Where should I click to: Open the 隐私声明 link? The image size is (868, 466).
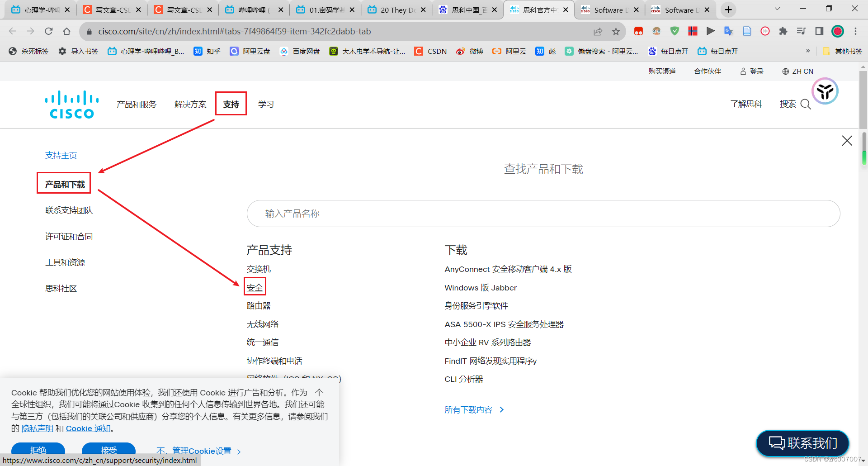point(38,428)
